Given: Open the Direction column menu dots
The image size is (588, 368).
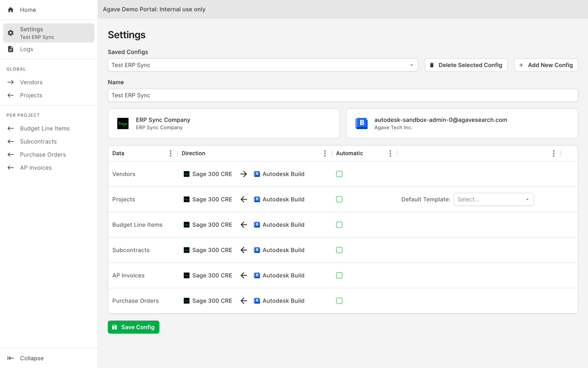Looking at the screenshot, I should pos(325,153).
